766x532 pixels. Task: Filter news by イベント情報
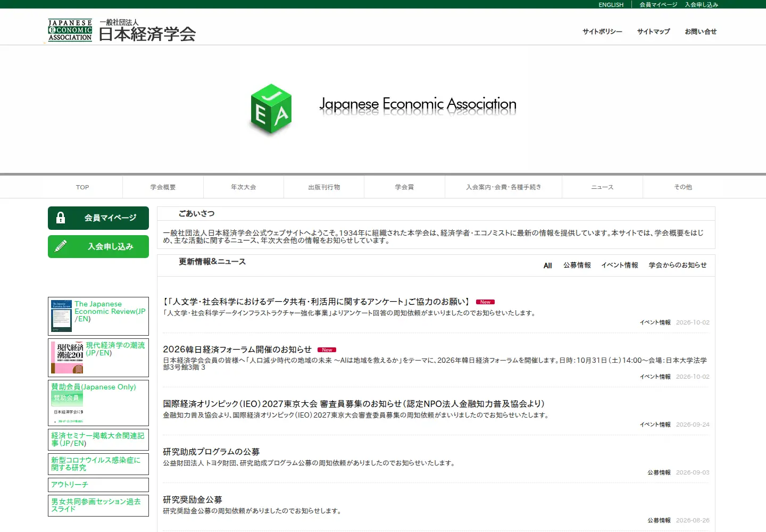click(x=620, y=265)
